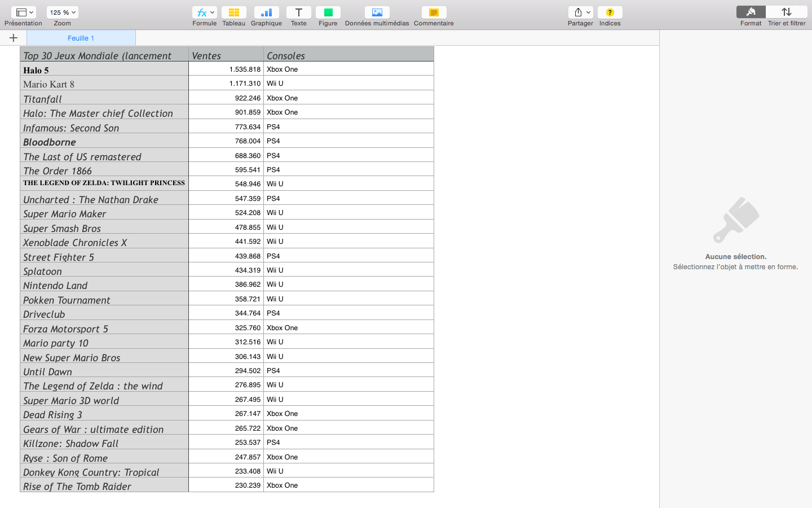Select the Dead Rising 3 cell
The width and height of the screenshot is (812, 508).
[104, 413]
